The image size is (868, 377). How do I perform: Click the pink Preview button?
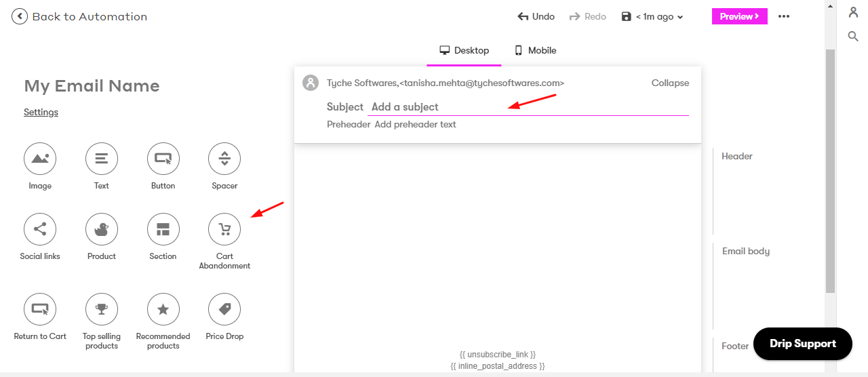pyautogui.click(x=739, y=16)
